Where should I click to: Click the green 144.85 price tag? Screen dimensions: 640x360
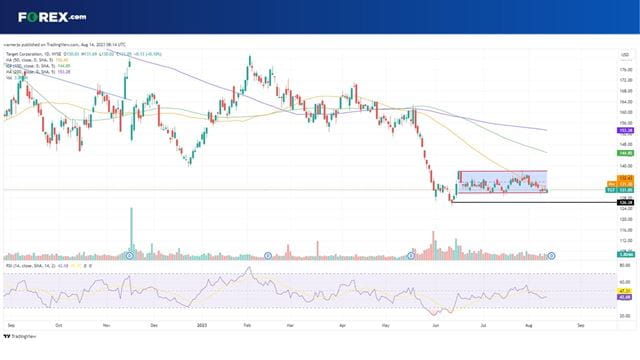point(625,153)
